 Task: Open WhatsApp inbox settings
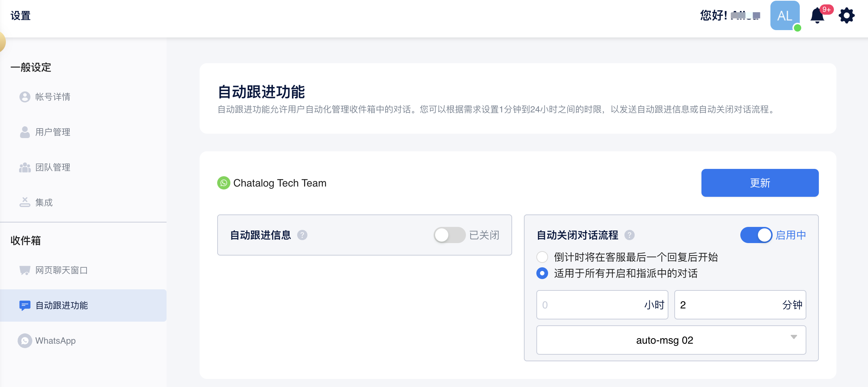pyautogui.click(x=55, y=341)
